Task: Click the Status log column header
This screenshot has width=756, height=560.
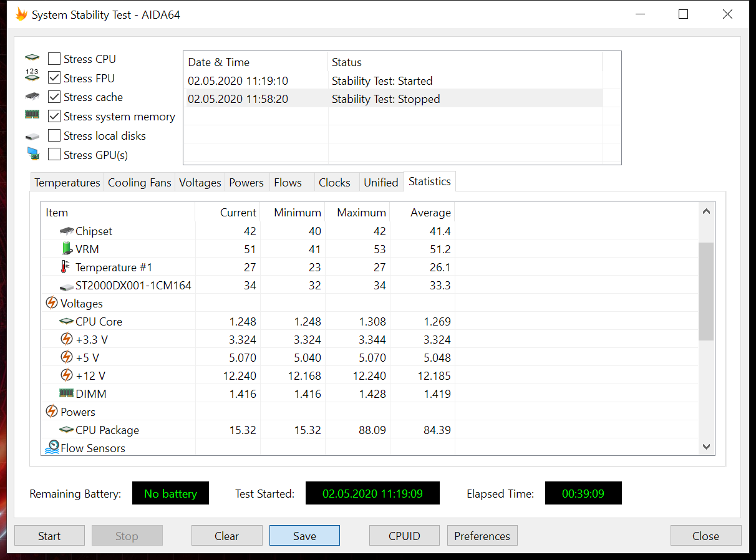Action: coord(465,62)
